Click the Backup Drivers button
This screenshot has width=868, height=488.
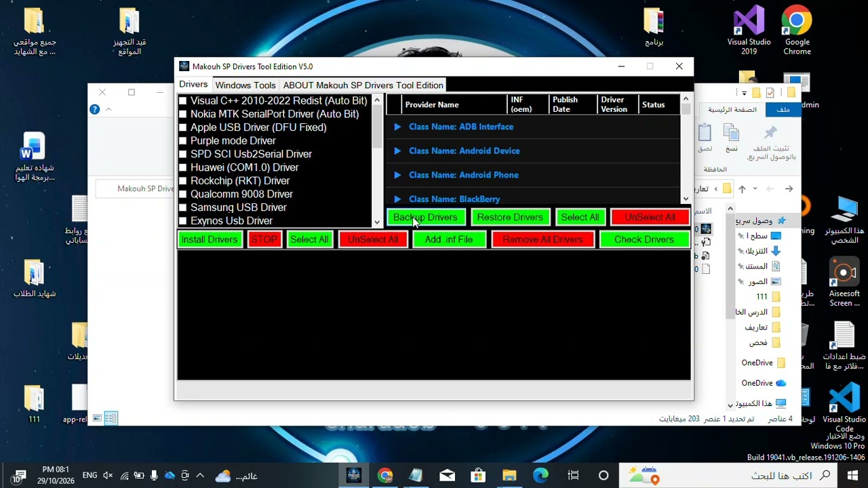click(425, 217)
